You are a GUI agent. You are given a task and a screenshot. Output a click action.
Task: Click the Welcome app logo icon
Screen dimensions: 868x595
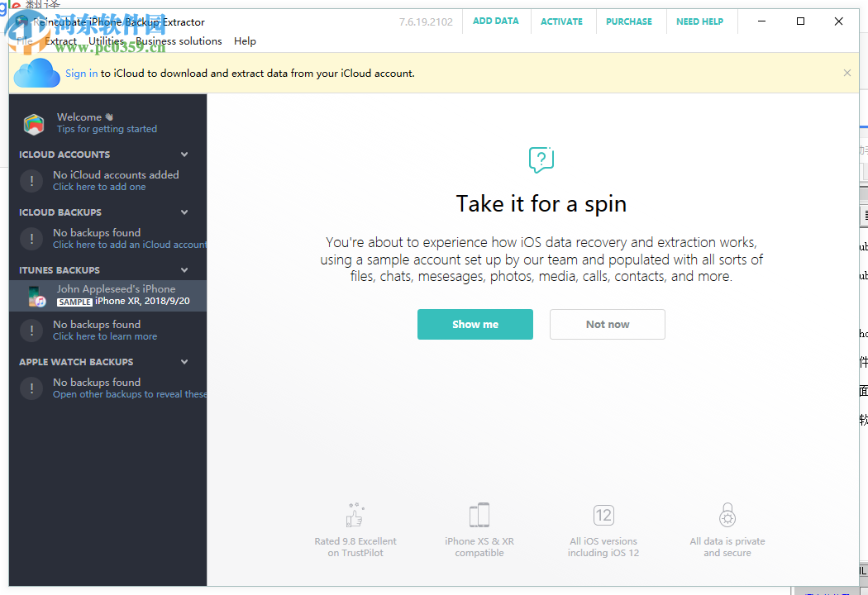pos(34,123)
